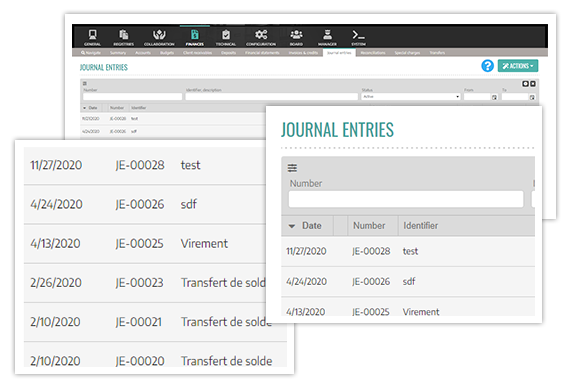Switch to the Transfers tab
The image size is (570, 390).
click(437, 53)
